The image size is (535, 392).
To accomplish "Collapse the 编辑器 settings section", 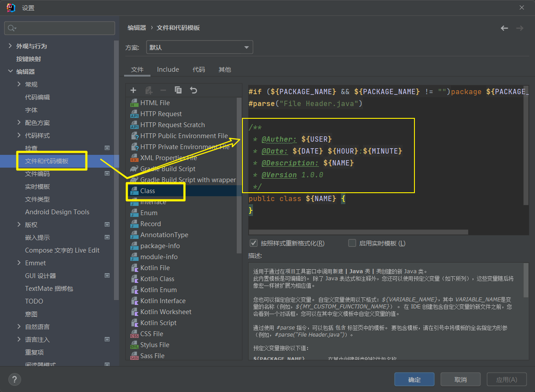I will coord(11,72).
